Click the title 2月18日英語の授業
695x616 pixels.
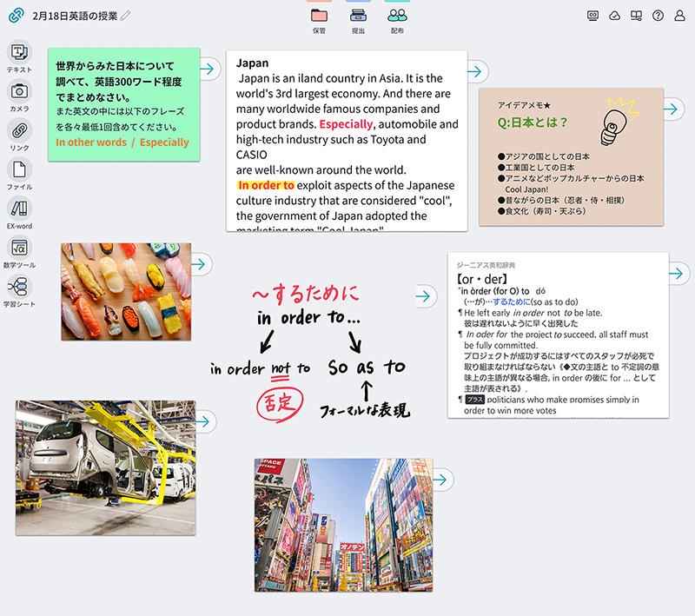click(75, 16)
